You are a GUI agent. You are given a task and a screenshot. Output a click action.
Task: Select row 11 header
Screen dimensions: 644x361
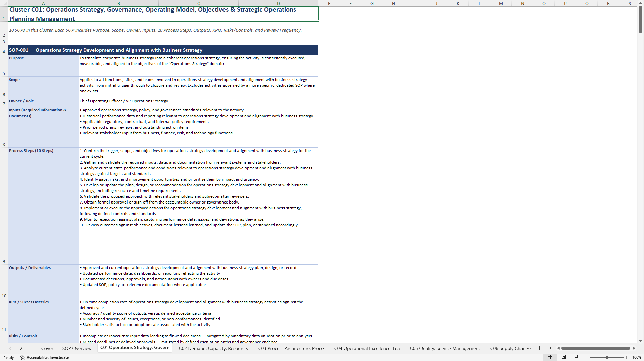[x=4, y=316]
